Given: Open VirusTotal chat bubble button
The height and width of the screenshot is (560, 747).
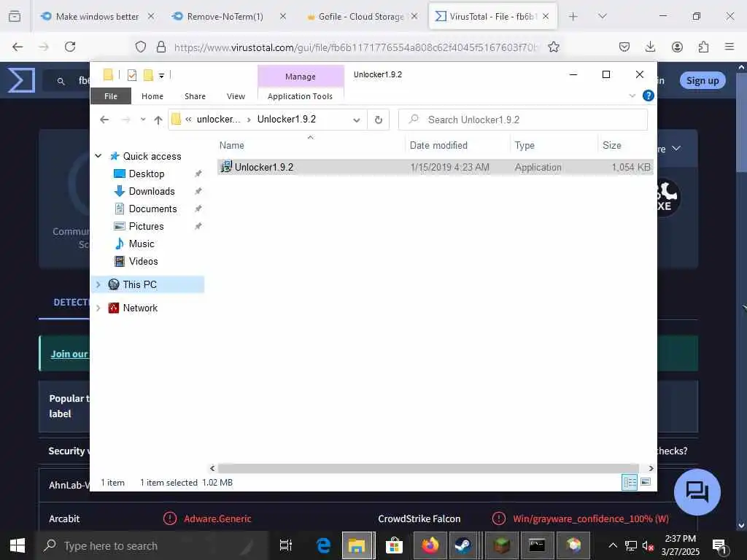Looking at the screenshot, I should tap(697, 492).
